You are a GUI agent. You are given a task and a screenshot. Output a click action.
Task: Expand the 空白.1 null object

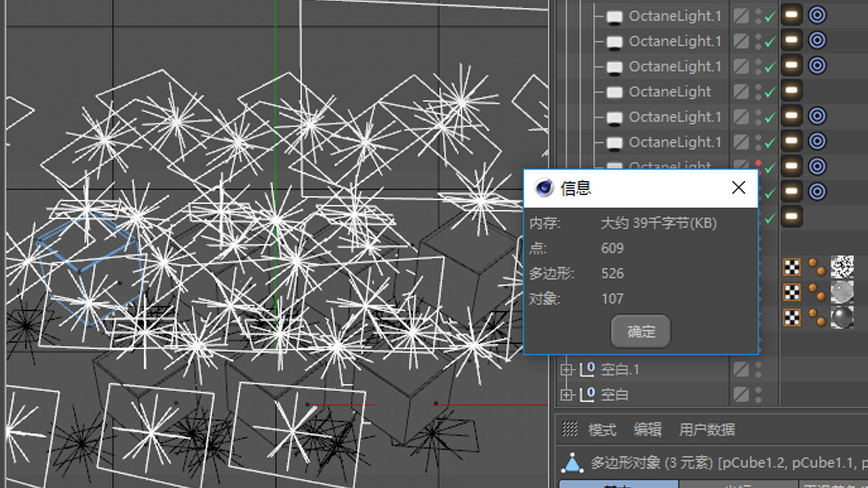click(x=566, y=370)
